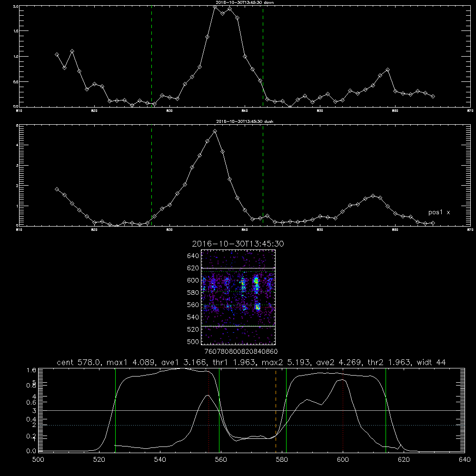Click the "dusk" plot title text
The height and width of the screenshot is (476, 476).
(x=245, y=121)
